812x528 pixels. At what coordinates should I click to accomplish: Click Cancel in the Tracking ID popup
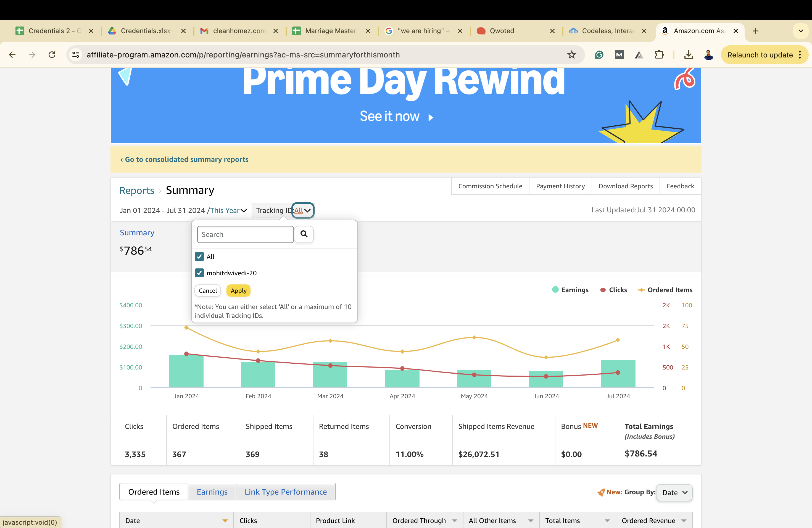[x=207, y=291]
